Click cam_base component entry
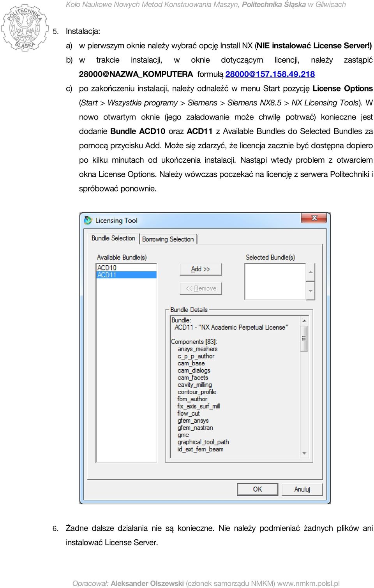 (191, 363)
